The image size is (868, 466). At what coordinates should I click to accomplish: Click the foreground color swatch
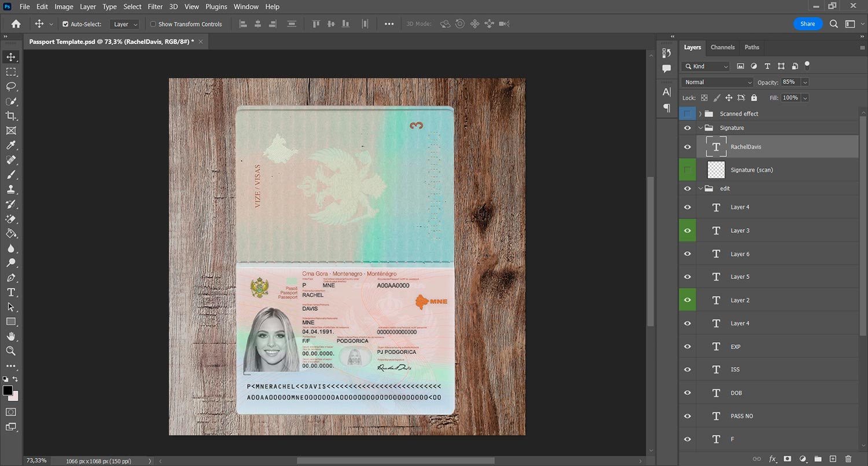8,391
